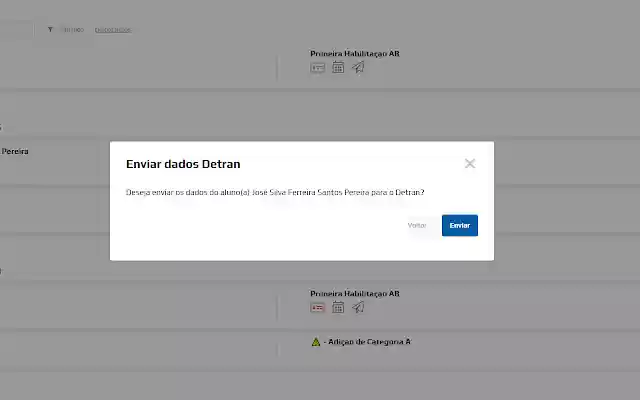Click warning triangle beside Adição de Categoria A
The width and height of the screenshot is (640, 400).
(x=316, y=342)
